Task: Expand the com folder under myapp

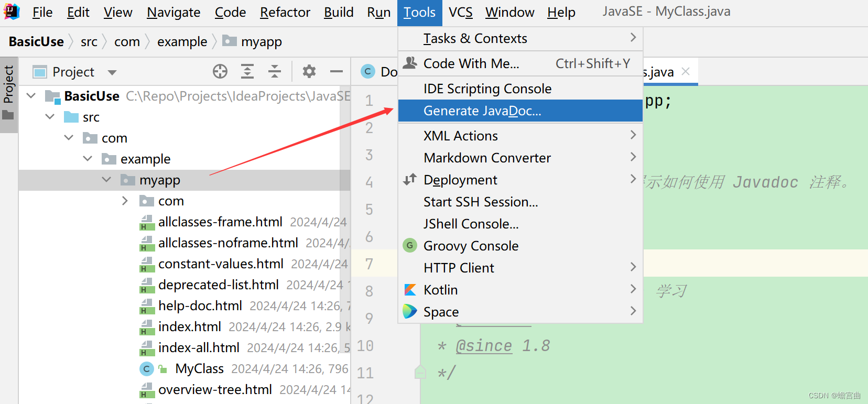Action: coord(125,201)
